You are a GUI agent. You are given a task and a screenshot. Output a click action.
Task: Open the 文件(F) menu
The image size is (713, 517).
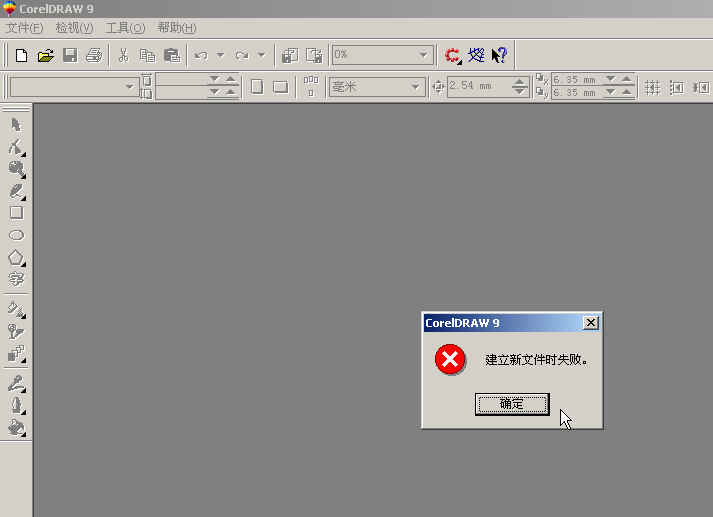coord(24,28)
